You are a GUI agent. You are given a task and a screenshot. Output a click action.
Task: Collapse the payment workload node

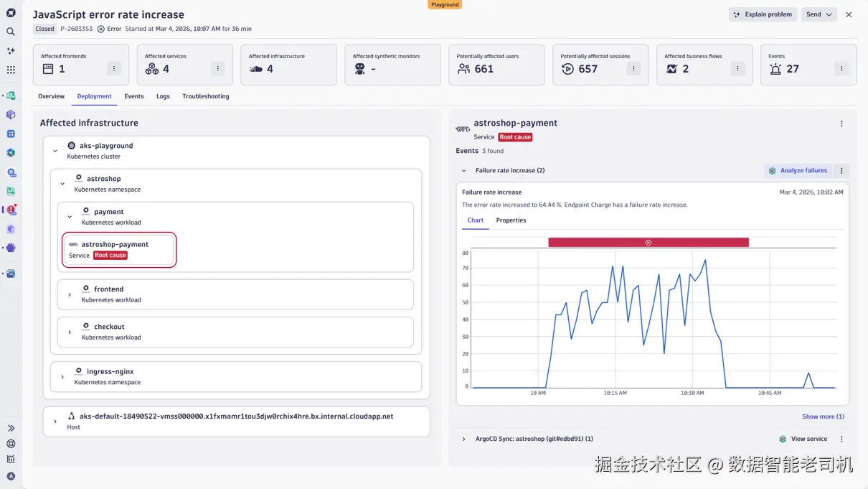pos(70,217)
